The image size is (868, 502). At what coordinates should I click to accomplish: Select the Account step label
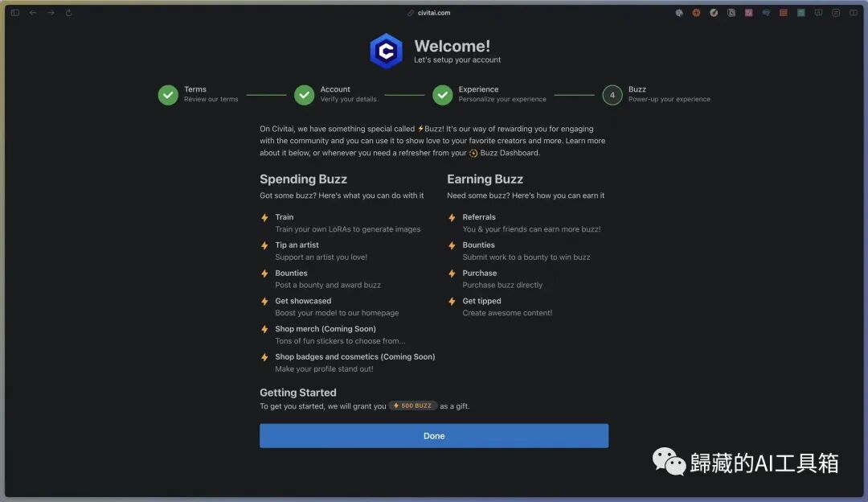pos(335,89)
